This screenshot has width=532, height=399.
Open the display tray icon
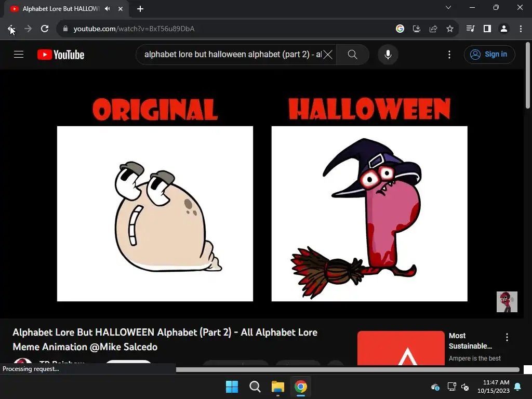451,387
